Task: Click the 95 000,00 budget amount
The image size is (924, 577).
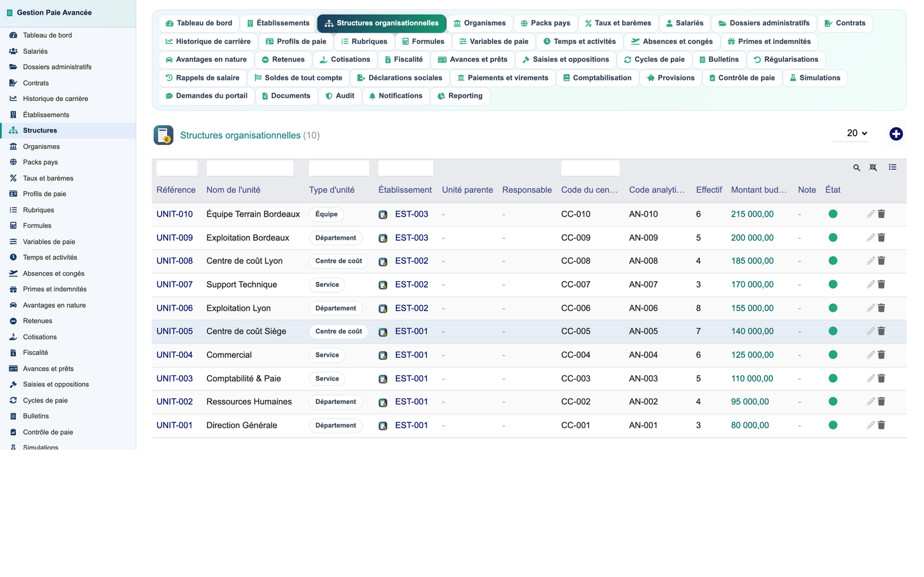Action: point(750,401)
